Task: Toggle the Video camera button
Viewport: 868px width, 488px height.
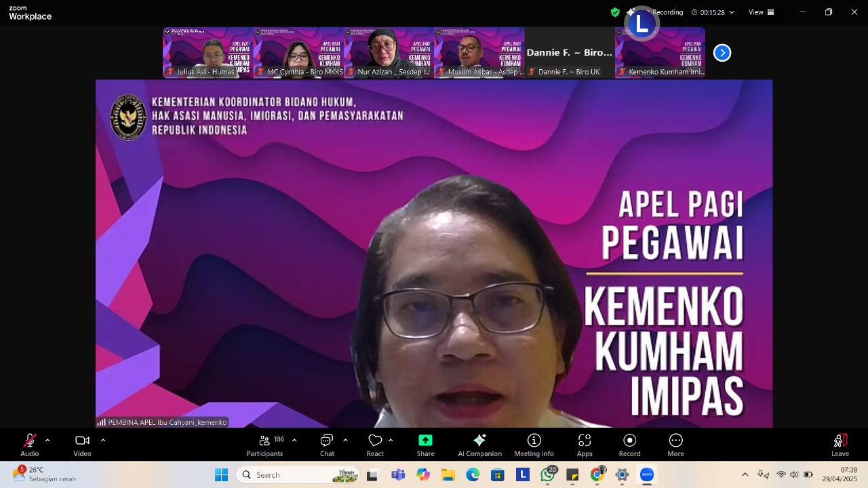Action: coord(82,444)
